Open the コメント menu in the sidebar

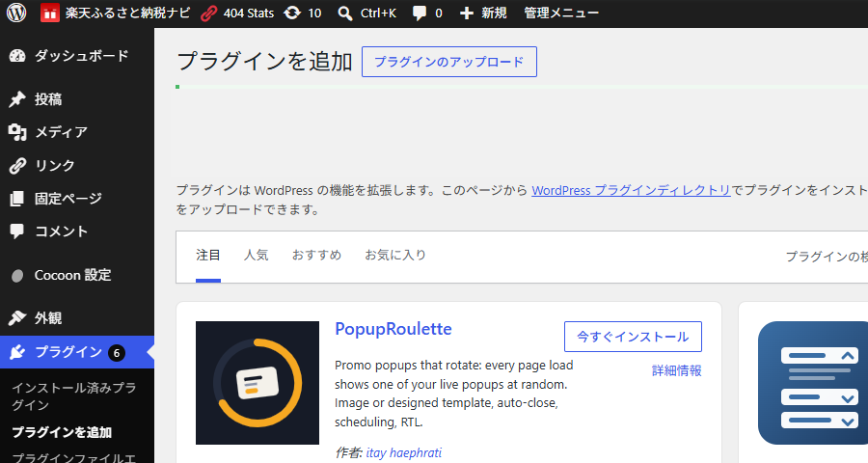point(61,231)
